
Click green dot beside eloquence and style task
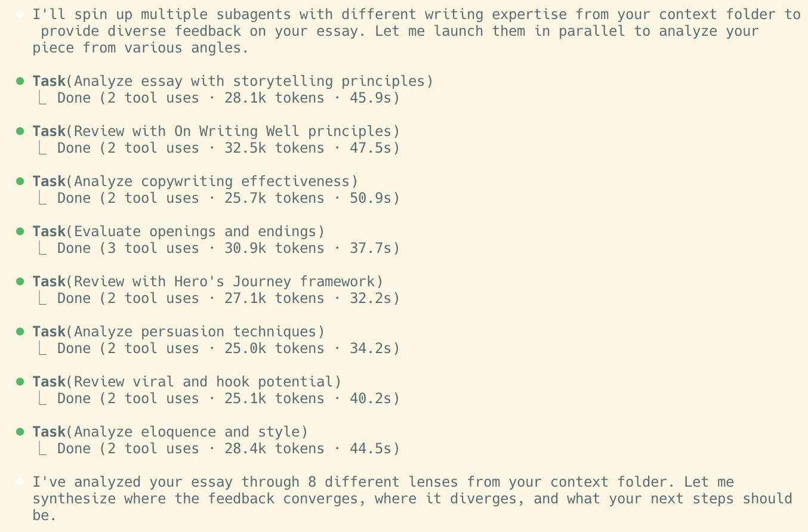point(20,432)
